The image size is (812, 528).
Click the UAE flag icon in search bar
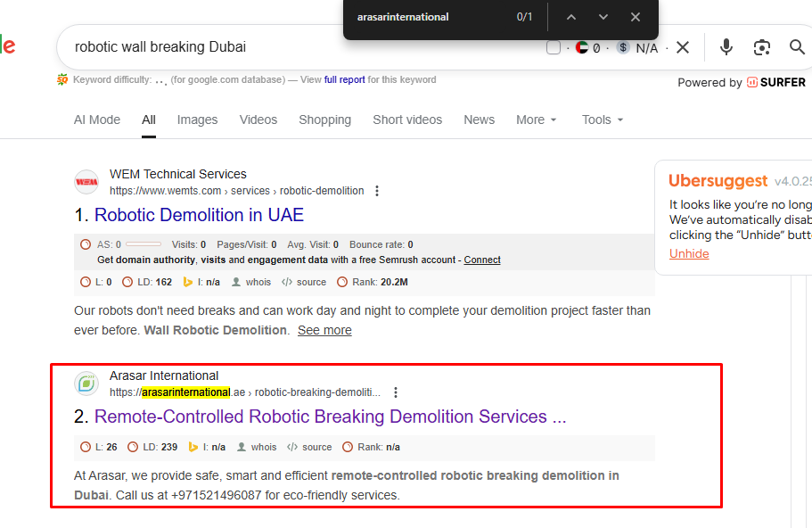[x=582, y=48]
